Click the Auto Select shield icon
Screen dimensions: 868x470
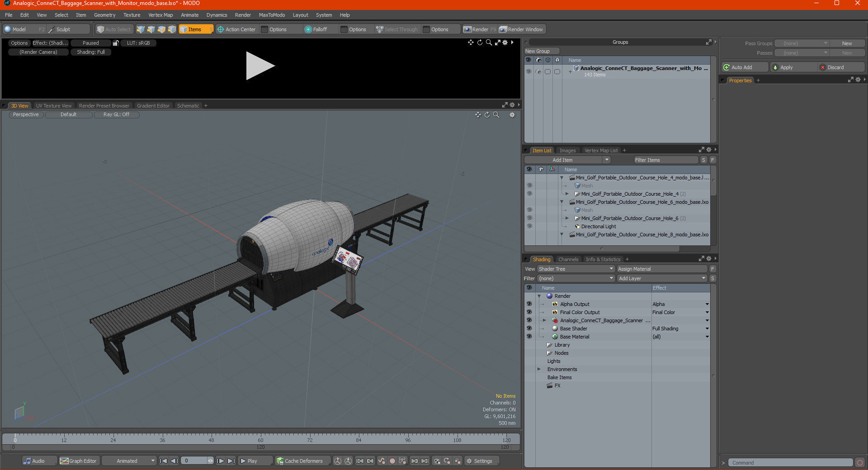tap(100, 29)
